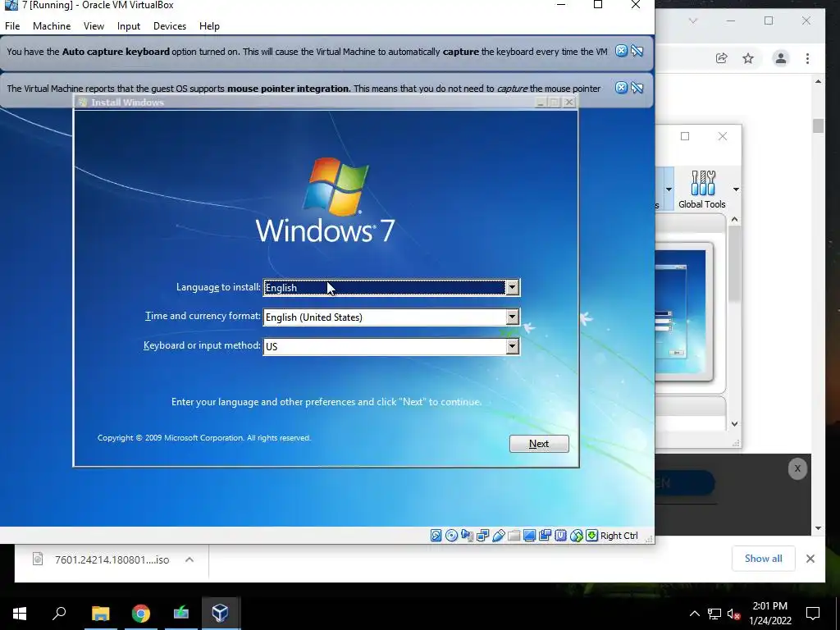Switch to VirtualBox taskbar icon
This screenshot has height=630, width=840.
click(220, 614)
